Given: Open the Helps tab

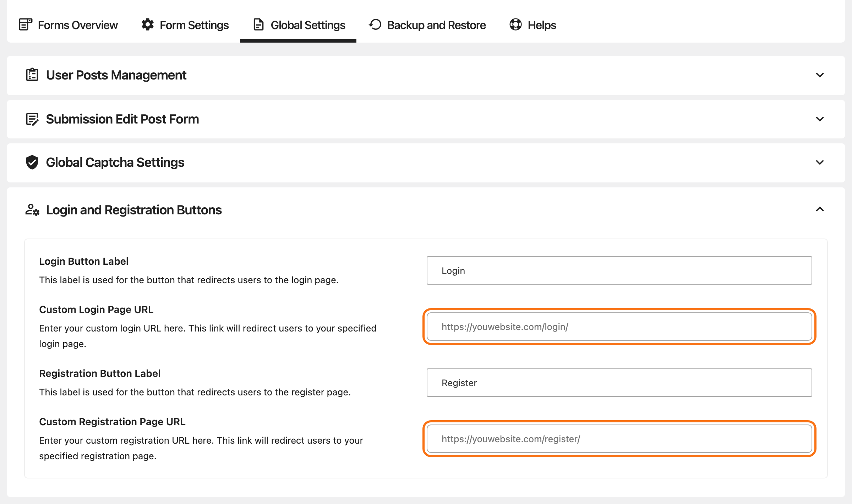Looking at the screenshot, I should [532, 25].
